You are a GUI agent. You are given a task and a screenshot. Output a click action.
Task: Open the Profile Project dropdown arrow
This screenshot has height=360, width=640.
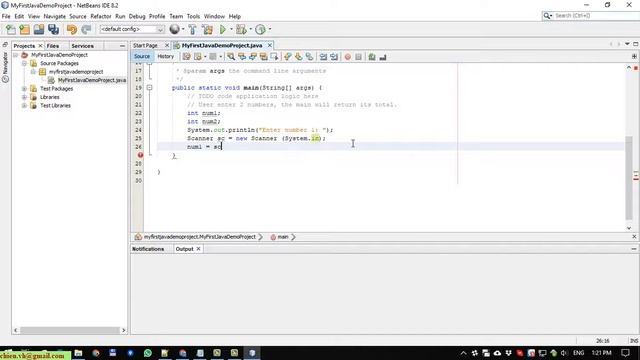[x=269, y=29]
